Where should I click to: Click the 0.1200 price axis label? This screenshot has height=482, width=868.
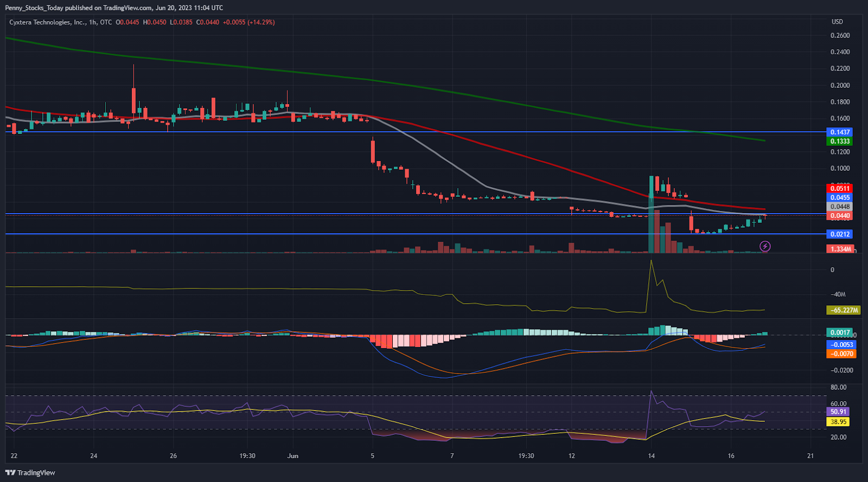point(840,152)
